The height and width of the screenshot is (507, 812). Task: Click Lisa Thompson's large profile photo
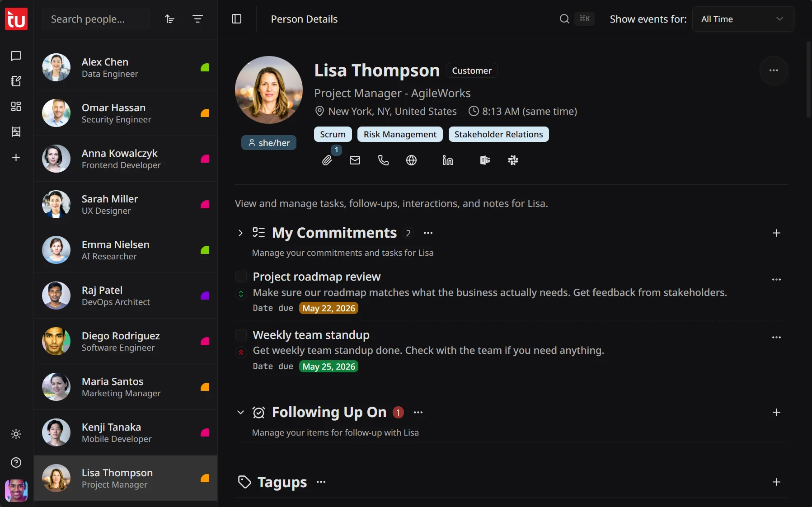pyautogui.click(x=269, y=90)
